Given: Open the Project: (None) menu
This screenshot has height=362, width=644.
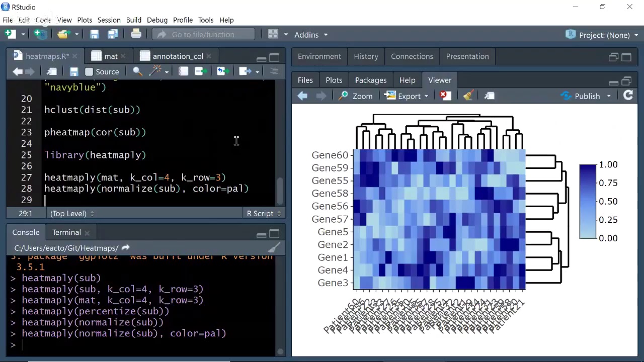Looking at the screenshot, I should [x=602, y=35].
